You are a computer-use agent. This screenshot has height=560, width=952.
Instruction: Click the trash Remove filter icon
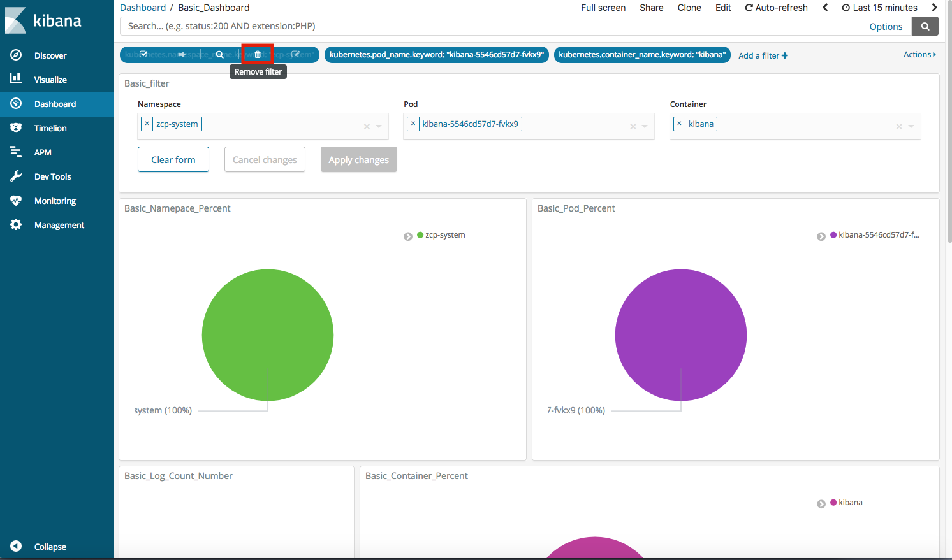[x=258, y=54]
